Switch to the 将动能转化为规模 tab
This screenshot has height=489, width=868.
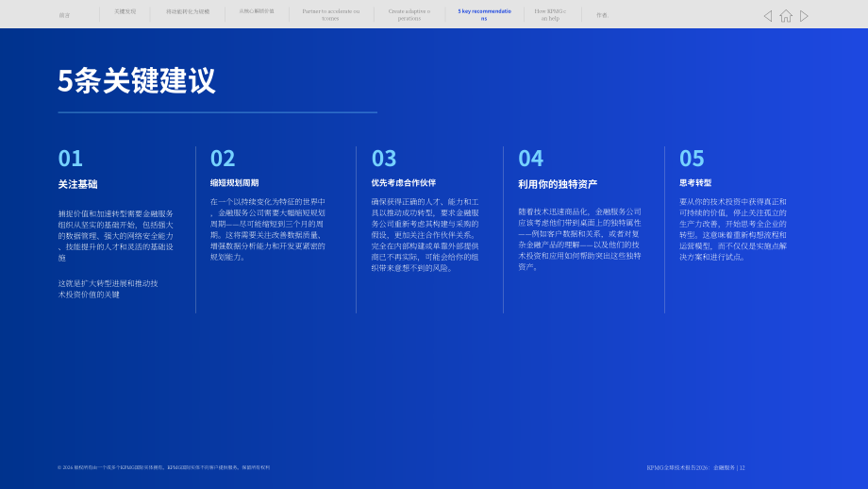(188, 11)
